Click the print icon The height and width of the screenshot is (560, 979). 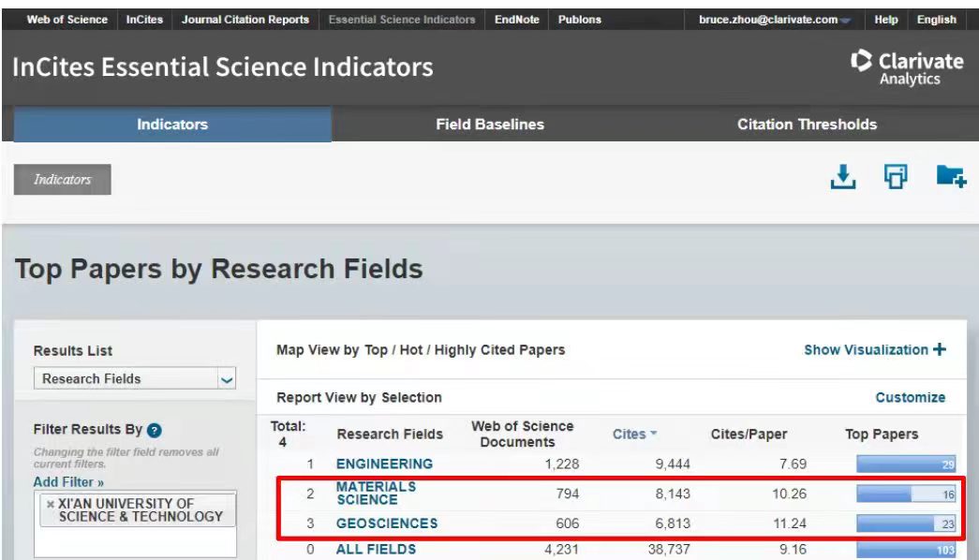coord(896,177)
